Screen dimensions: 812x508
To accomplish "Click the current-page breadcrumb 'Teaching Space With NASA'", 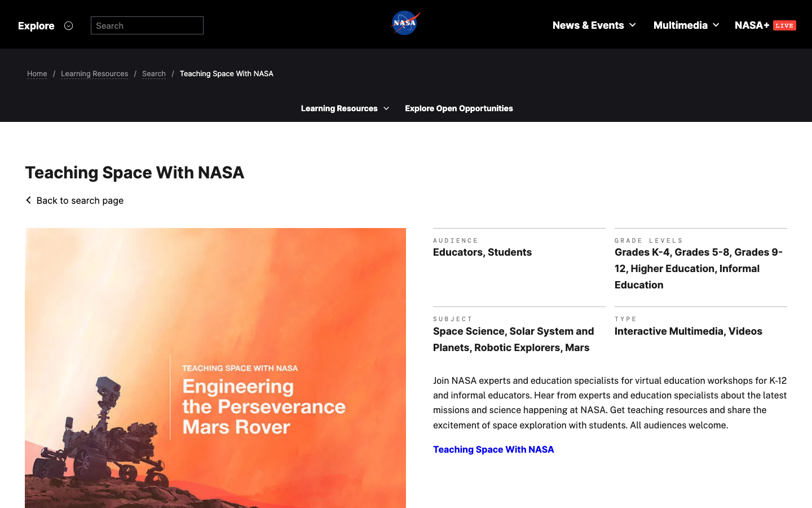I will [x=227, y=74].
